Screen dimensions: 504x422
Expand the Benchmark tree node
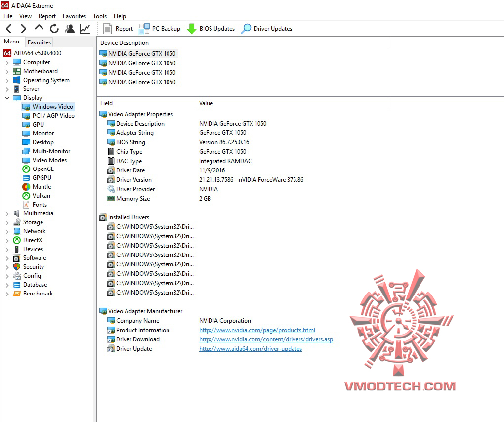point(7,294)
